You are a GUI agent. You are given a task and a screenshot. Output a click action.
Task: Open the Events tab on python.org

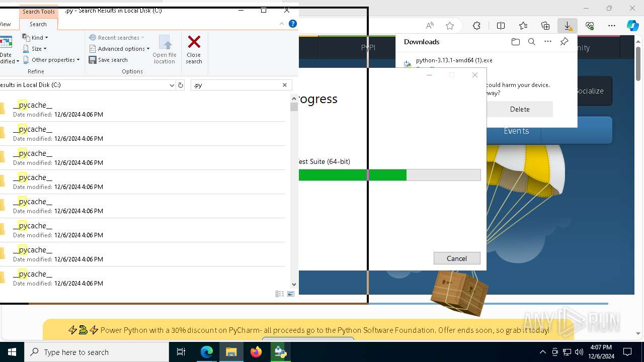tap(516, 131)
